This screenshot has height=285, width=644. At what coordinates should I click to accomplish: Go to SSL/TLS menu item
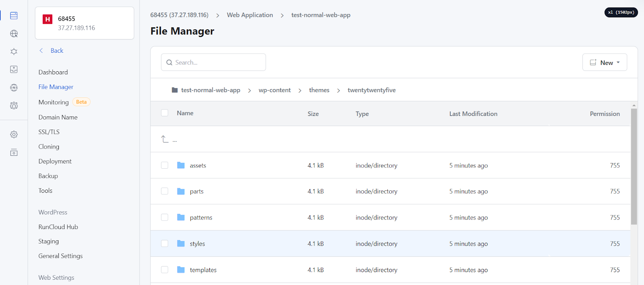coord(49,132)
